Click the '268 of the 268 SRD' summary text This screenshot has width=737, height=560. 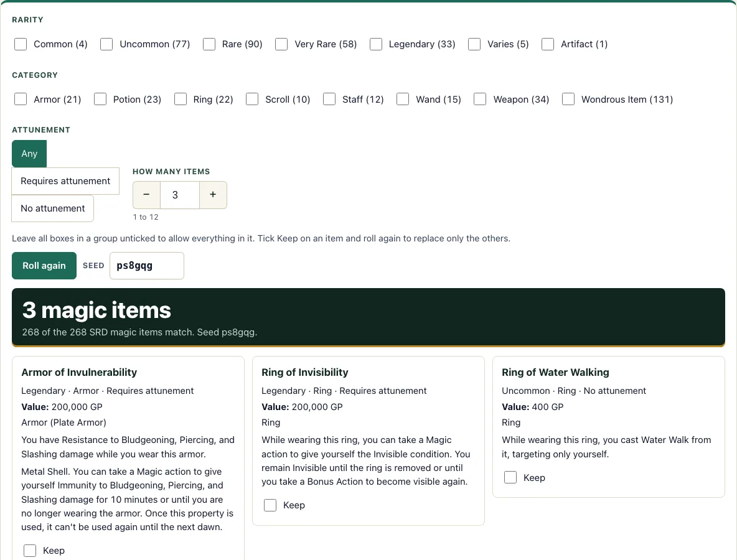click(139, 332)
